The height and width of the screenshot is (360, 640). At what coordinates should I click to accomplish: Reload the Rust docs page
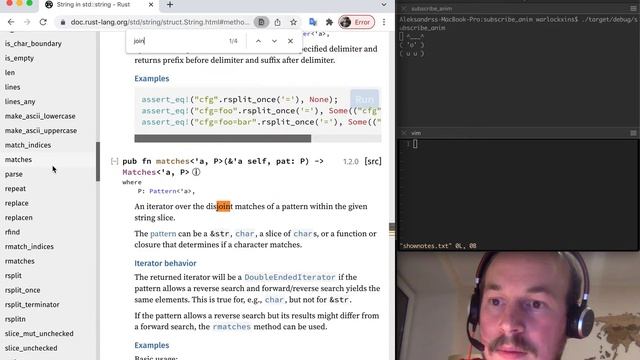point(43,22)
